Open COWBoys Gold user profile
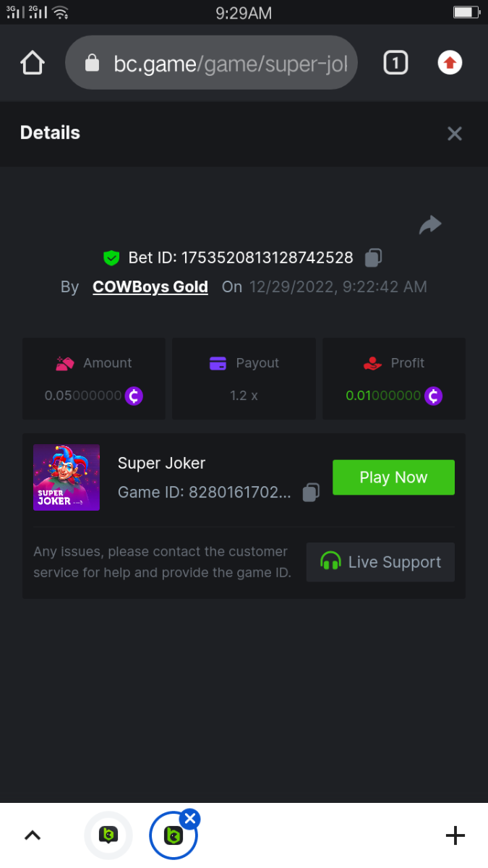488x868 pixels. [150, 287]
